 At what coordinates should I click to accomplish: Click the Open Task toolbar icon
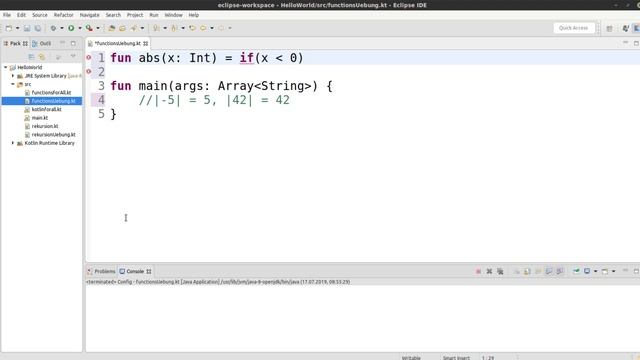pyautogui.click(x=122, y=28)
